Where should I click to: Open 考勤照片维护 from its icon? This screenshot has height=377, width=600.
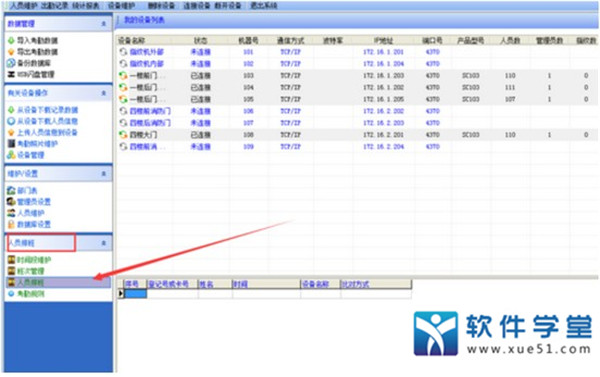[11, 144]
